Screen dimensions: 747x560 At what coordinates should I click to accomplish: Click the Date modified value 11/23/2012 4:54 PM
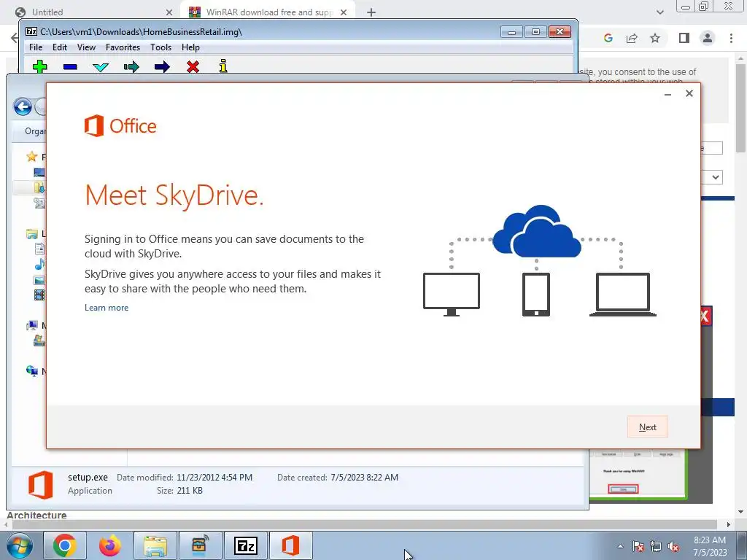click(214, 477)
